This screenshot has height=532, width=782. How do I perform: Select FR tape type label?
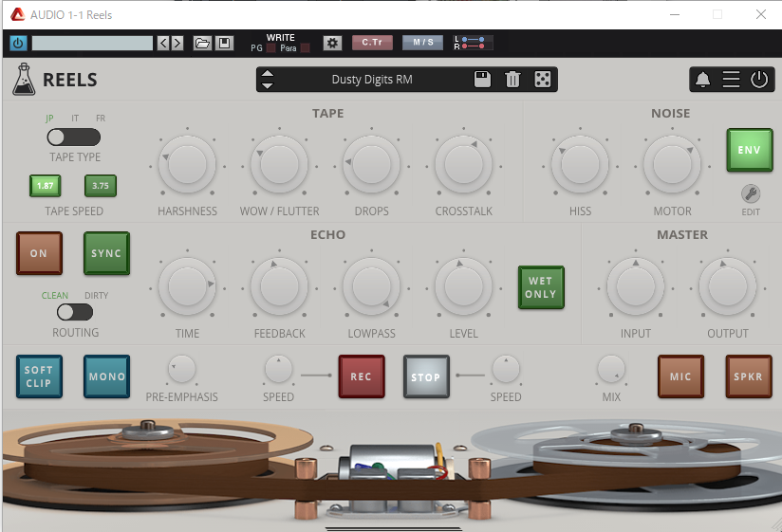click(101, 119)
